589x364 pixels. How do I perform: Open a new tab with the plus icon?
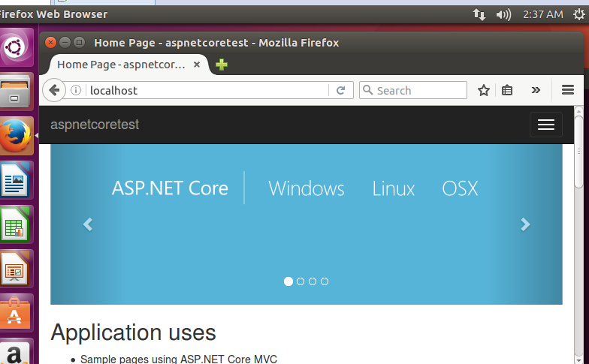221,65
